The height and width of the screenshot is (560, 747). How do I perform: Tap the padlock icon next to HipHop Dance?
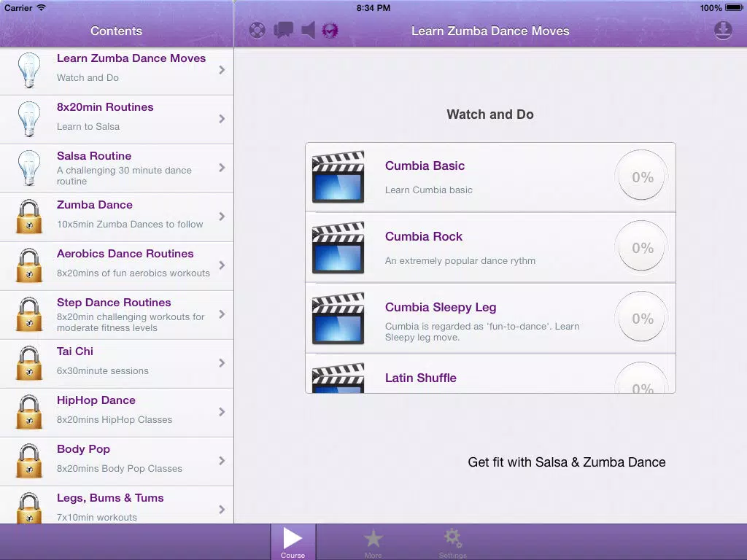[29, 412]
